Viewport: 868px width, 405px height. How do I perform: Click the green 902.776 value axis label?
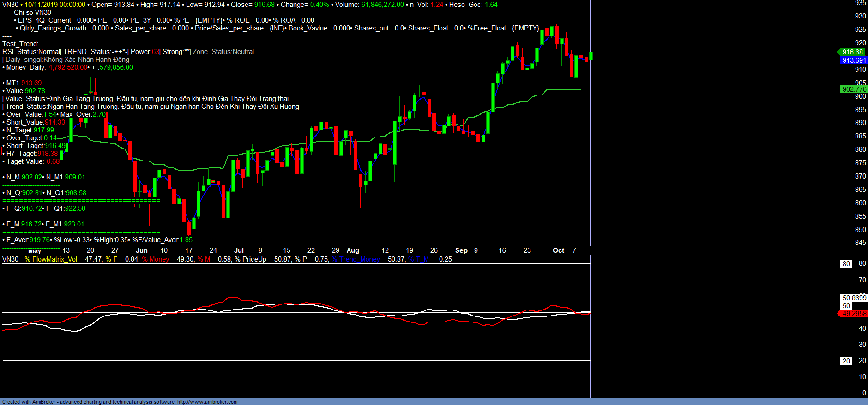pyautogui.click(x=854, y=89)
